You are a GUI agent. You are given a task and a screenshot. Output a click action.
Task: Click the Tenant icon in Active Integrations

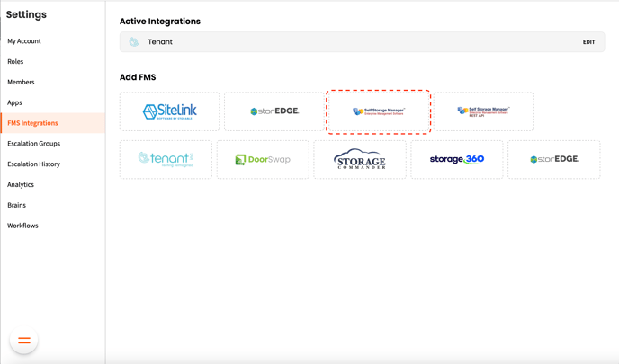(x=134, y=42)
